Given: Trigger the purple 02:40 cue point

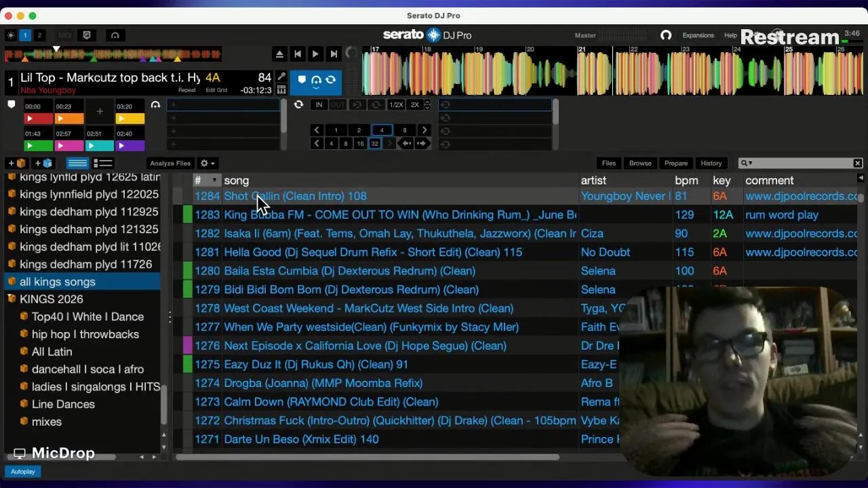Looking at the screenshot, I should (x=130, y=146).
